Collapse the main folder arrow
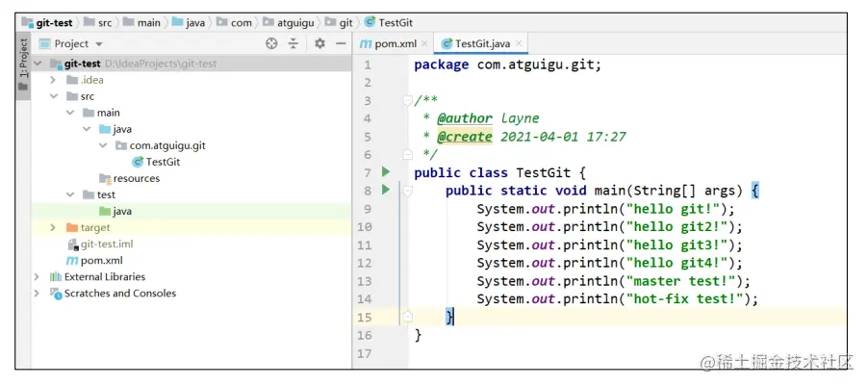This screenshot has width=868, height=386. 70,113
